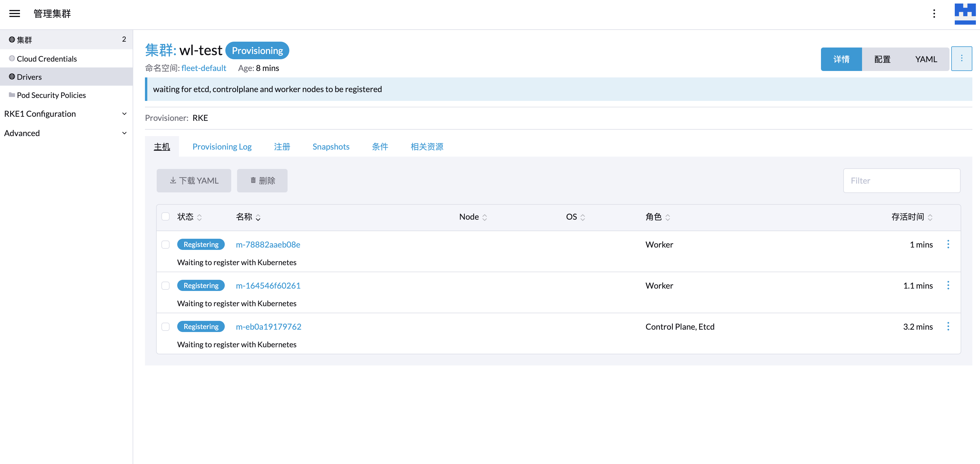Click the 'Control Plane, Etcd' role cell
Screen dimensions: 980x464
[x=680, y=327]
